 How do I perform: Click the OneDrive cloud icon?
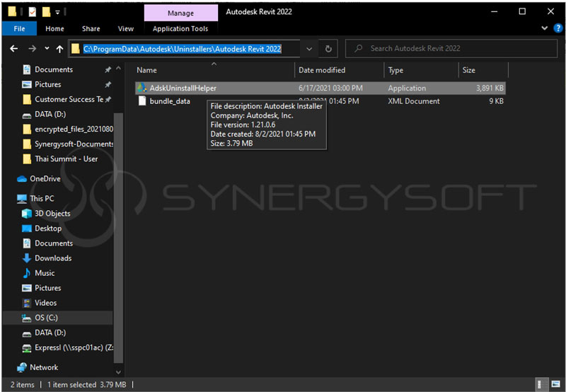pyautogui.click(x=22, y=179)
